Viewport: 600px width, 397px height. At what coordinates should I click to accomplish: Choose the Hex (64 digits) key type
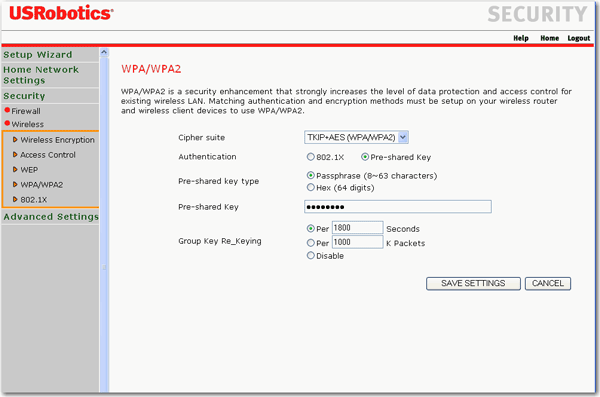click(x=311, y=187)
